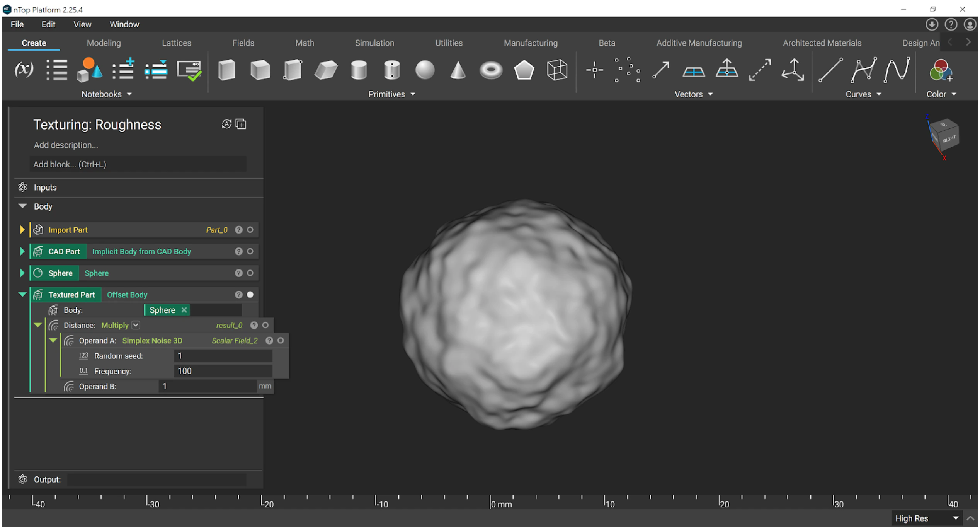
Task: Click the Cone primitive icon
Action: click(x=458, y=70)
